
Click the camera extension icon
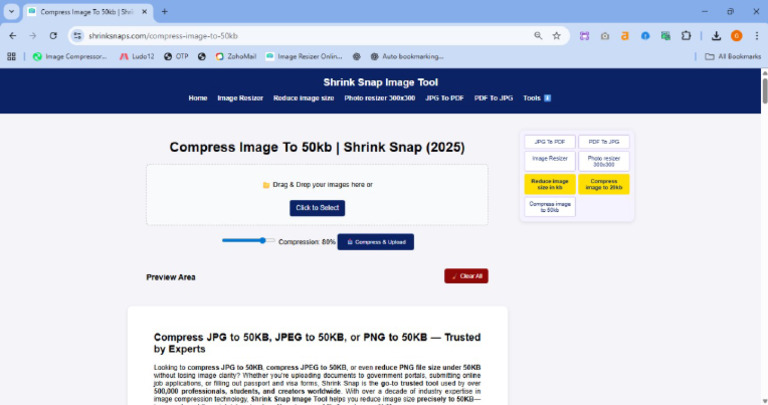[605, 36]
